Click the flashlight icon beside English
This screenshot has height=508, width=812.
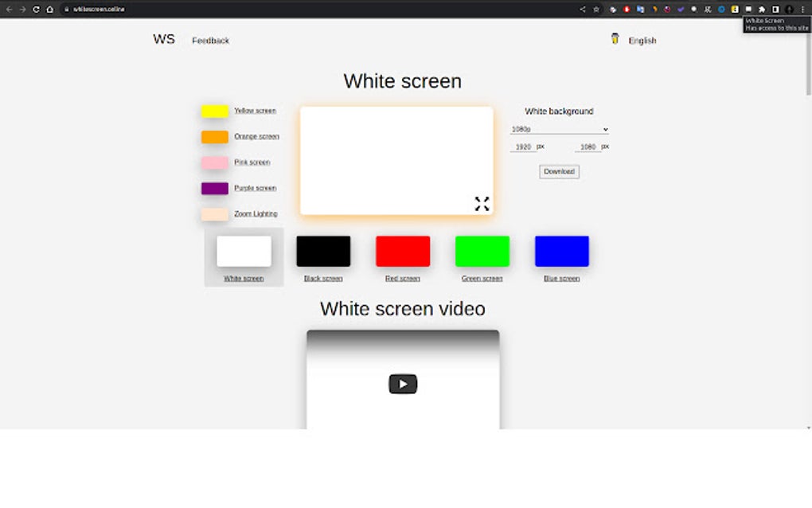point(615,38)
